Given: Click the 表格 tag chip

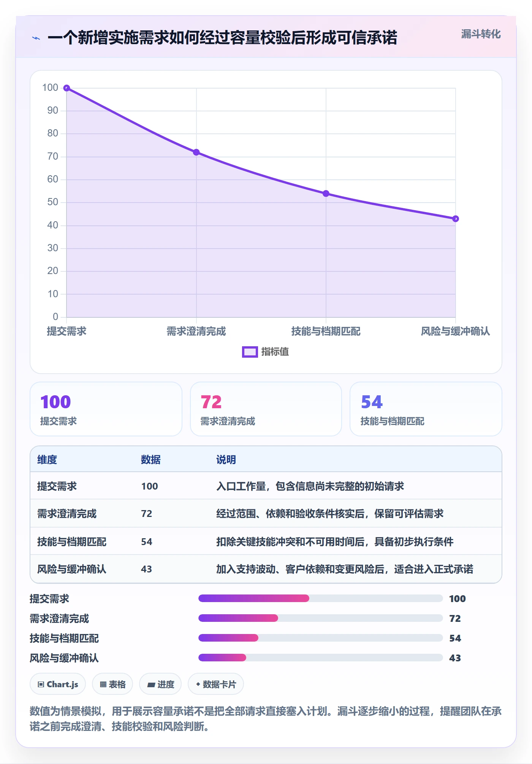Looking at the screenshot, I should click(112, 684).
